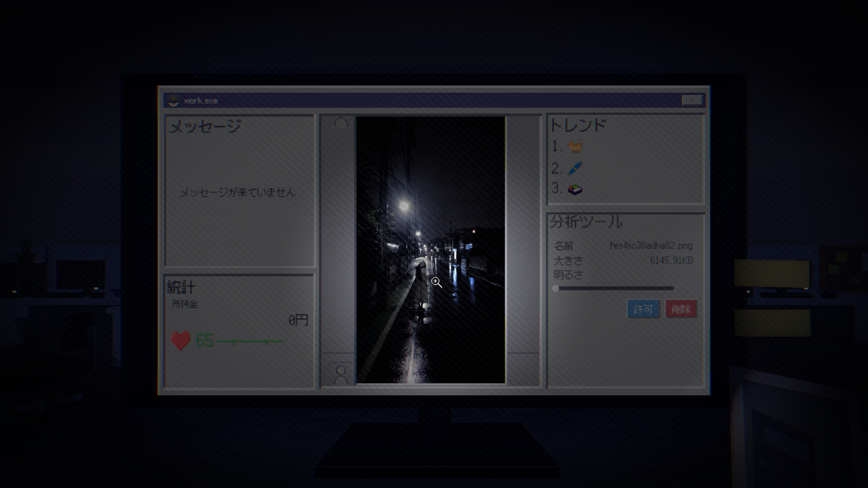Click the 明るさ label in analysis tools
The width and height of the screenshot is (868, 488).
click(x=568, y=275)
